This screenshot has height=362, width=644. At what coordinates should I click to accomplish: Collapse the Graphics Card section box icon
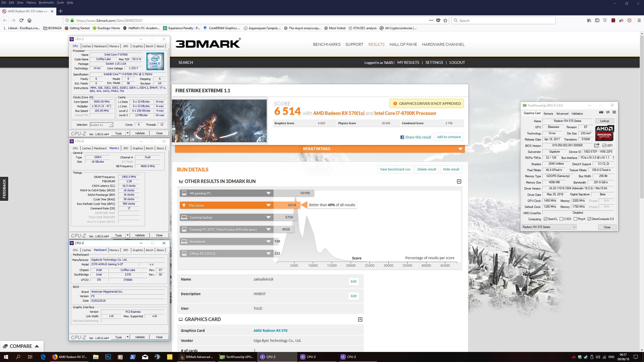click(x=360, y=320)
